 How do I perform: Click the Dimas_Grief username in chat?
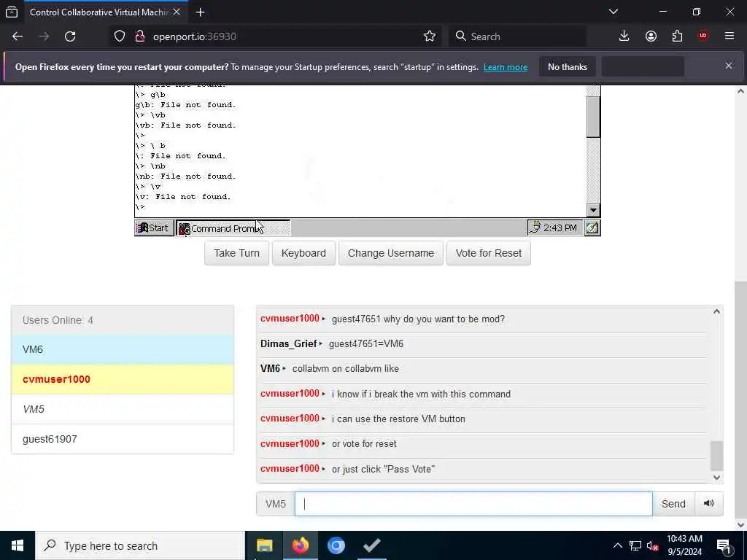coord(289,344)
